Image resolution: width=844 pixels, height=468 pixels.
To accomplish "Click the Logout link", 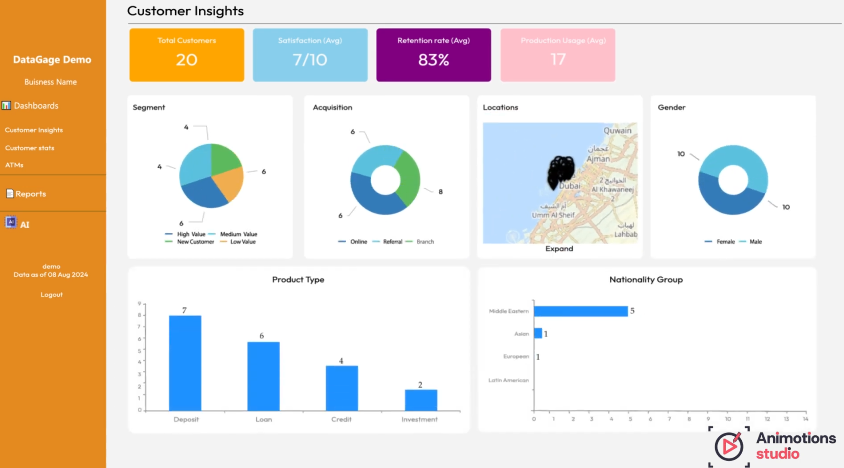I will click(52, 295).
